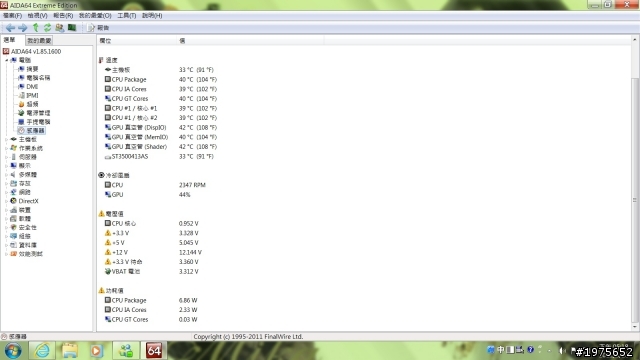
Task: Click the Field (欄位) column header
Action: (x=137, y=40)
